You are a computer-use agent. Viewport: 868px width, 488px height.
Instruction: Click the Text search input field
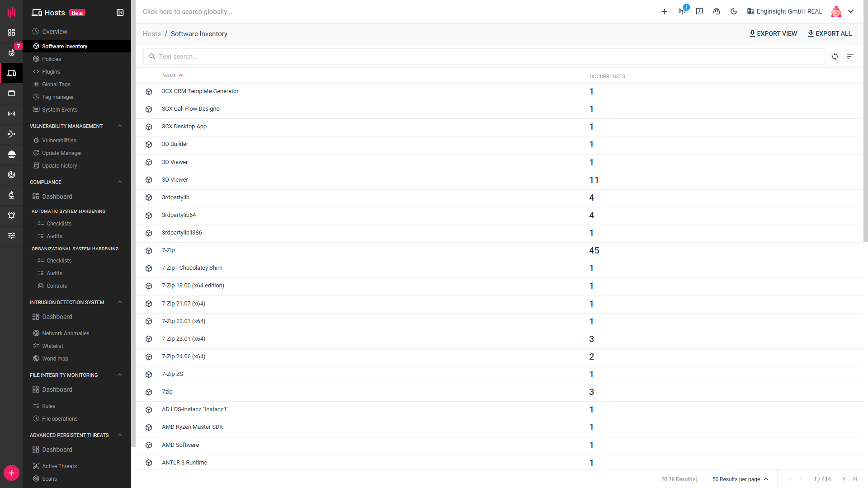(484, 56)
